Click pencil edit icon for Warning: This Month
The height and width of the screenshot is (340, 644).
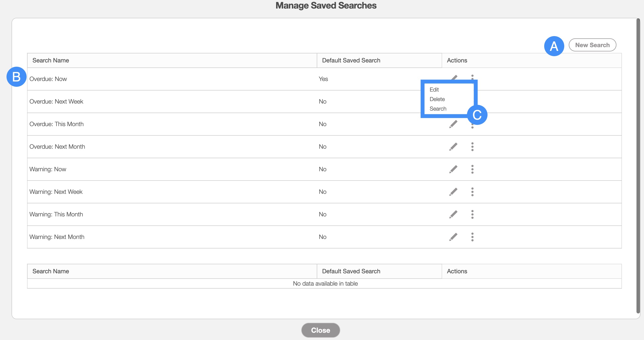tap(453, 214)
